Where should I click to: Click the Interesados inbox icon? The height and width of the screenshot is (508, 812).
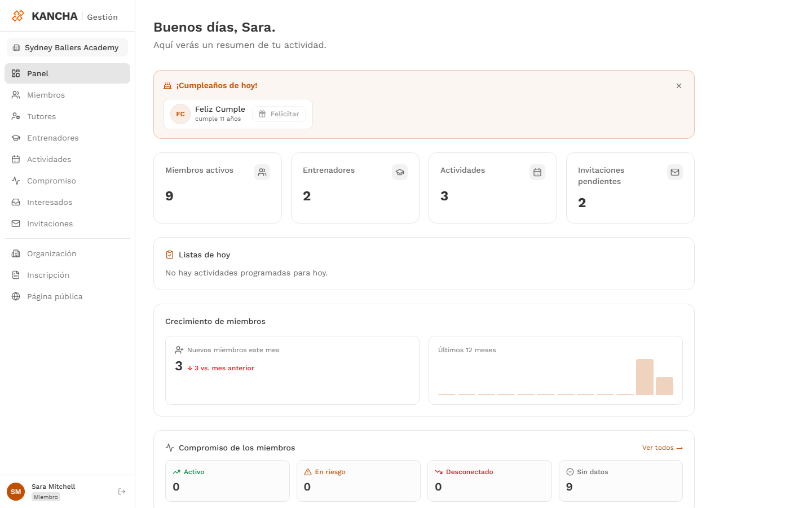point(16,202)
